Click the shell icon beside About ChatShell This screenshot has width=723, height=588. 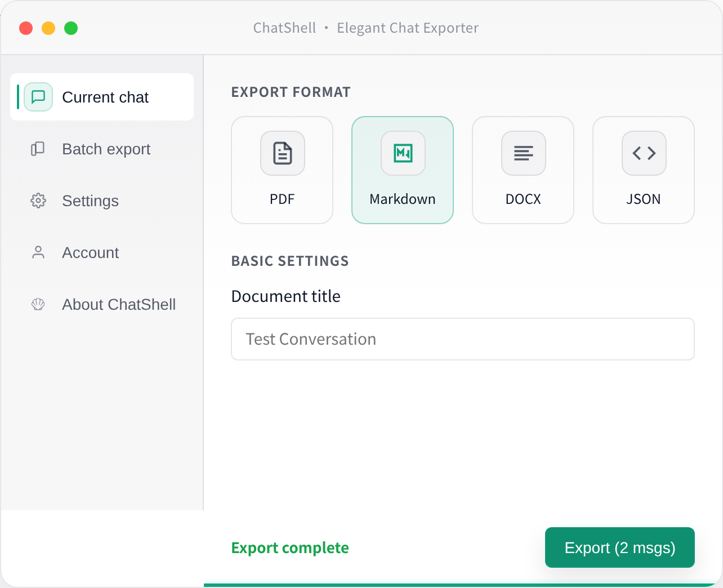coord(38,304)
